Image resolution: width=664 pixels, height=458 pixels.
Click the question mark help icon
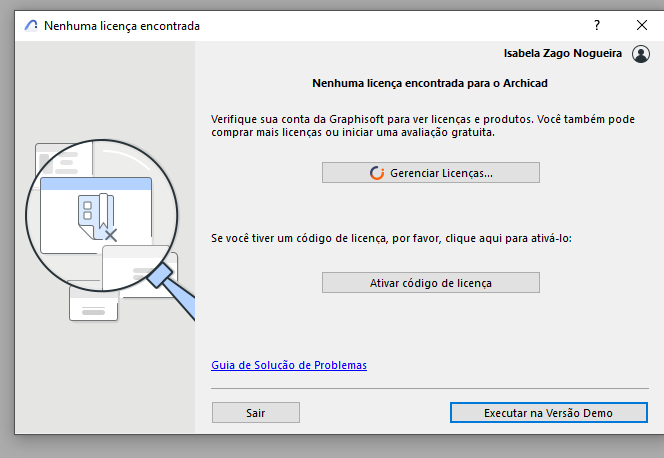point(597,25)
